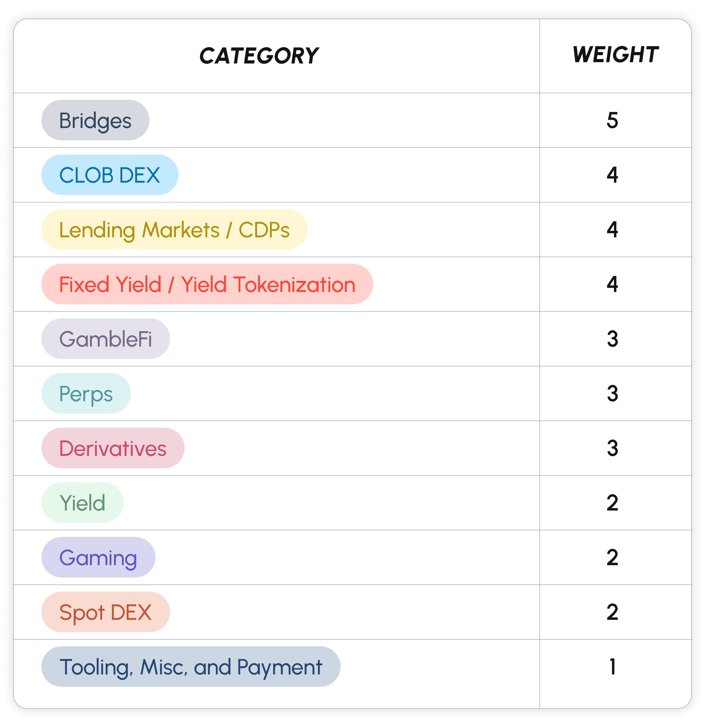Click the weight value in Derivatives row
Screen dimensions: 705x728
click(612, 448)
